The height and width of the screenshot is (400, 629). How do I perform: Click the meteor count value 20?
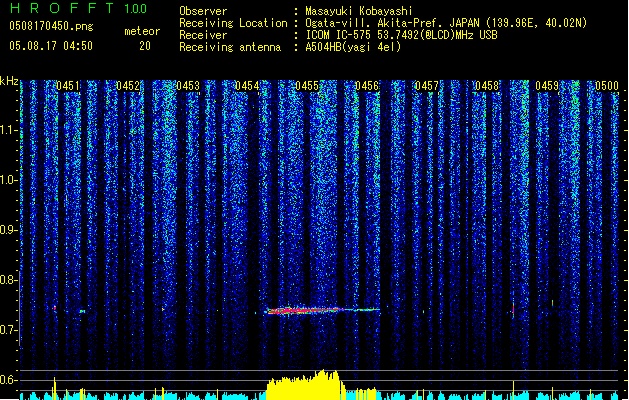pos(145,46)
